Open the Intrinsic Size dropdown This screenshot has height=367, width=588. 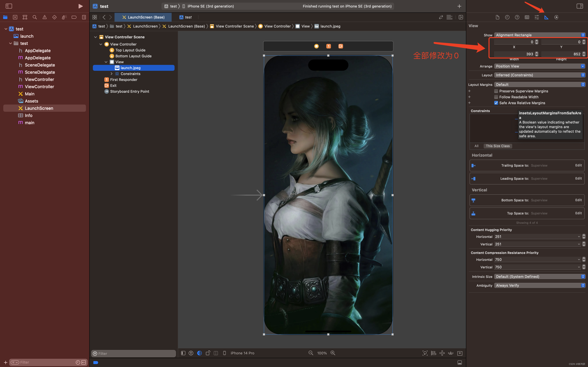tap(539, 276)
